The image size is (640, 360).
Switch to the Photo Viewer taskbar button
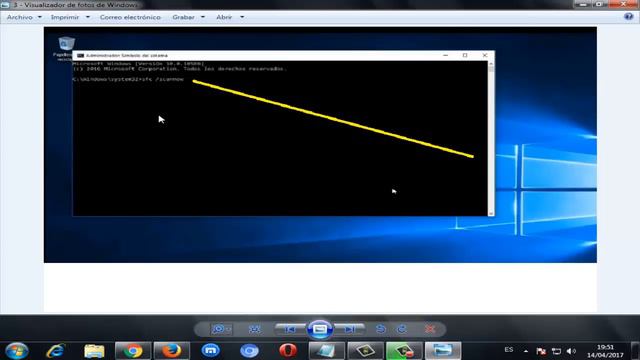point(443,351)
